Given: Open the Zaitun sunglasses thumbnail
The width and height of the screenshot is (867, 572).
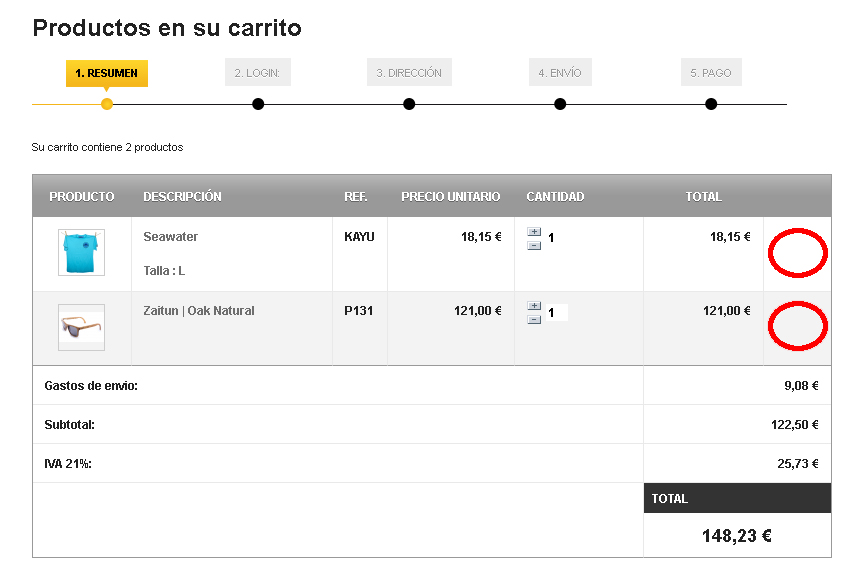Looking at the screenshot, I should (81, 327).
